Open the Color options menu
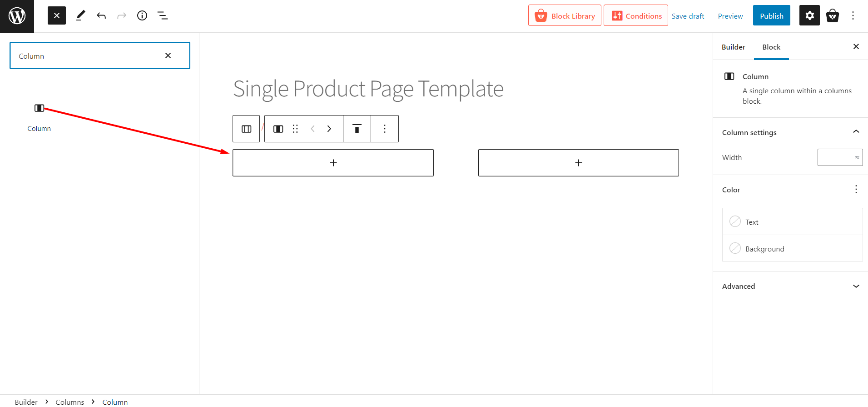This screenshot has height=407, width=868. coord(856,189)
